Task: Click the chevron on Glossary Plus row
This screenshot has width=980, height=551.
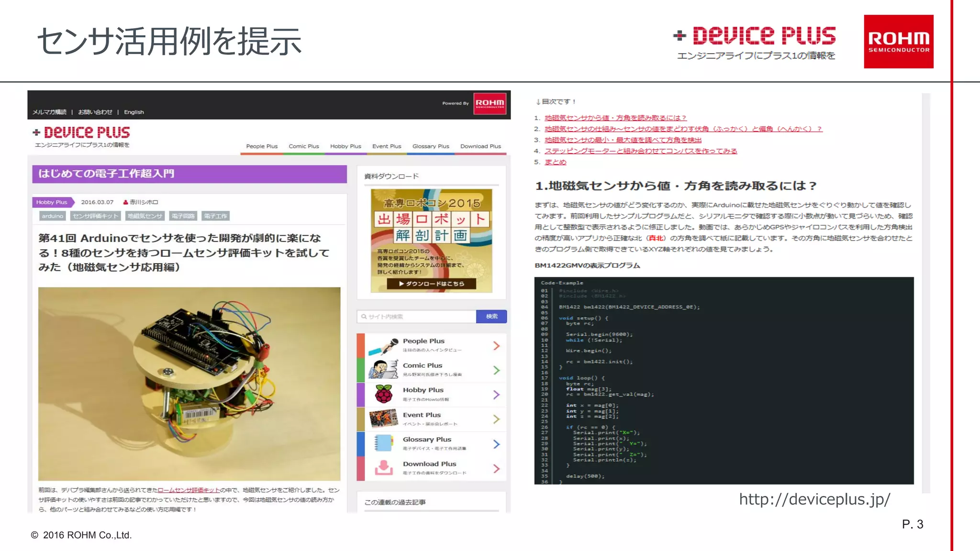Action: (497, 444)
